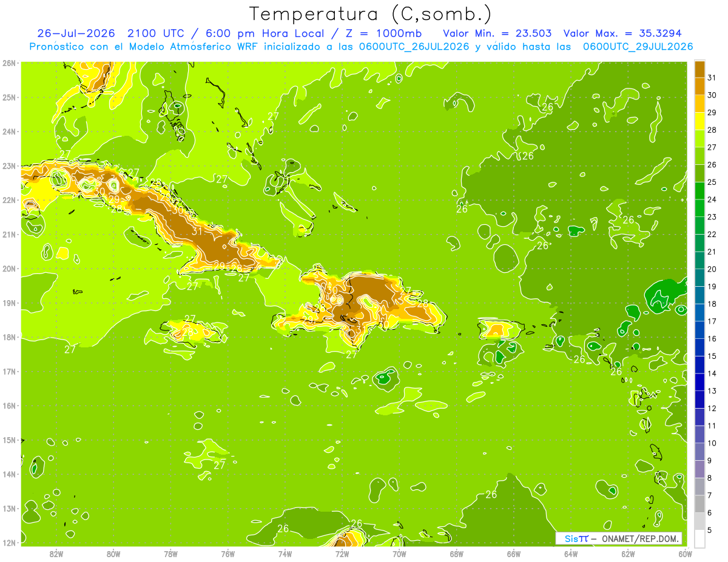Click the '22N' latitude axis label
Viewport: 728px width, 562px height.
9,200
